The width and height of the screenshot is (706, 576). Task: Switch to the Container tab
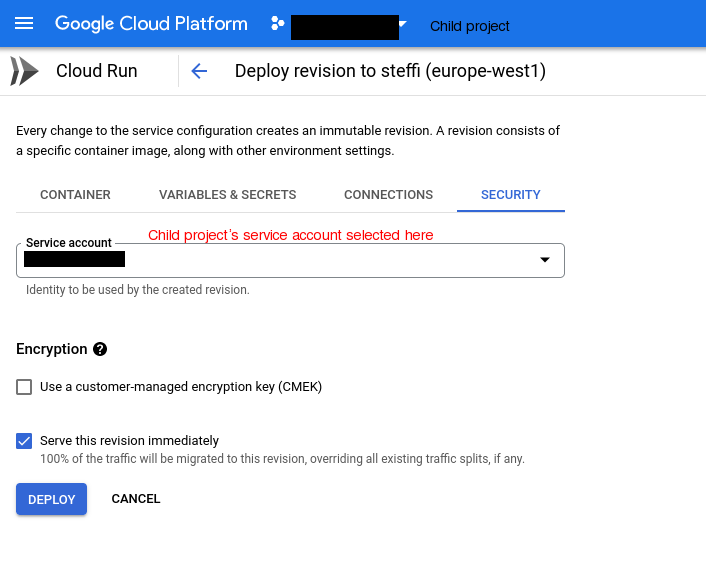pyautogui.click(x=75, y=195)
